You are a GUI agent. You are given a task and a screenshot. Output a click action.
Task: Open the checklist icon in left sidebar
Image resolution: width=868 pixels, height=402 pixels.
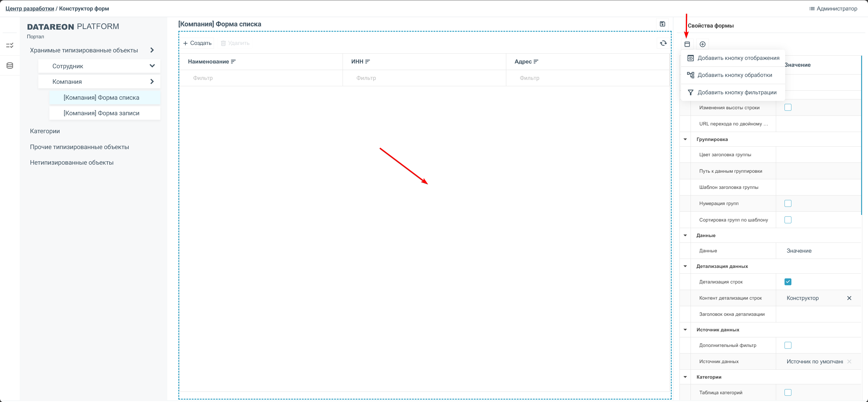(10, 45)
